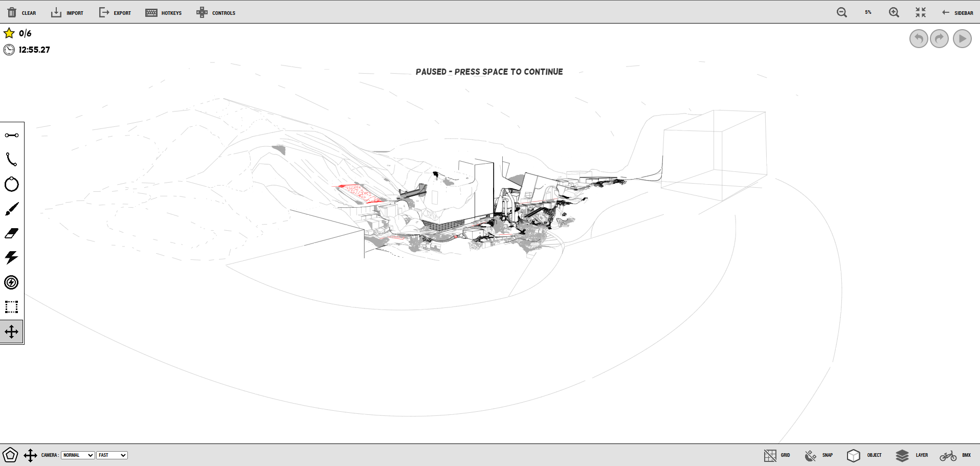The image size is (980, 466).
Task: Open the Hotkeys menu
Action: (164, 13)
